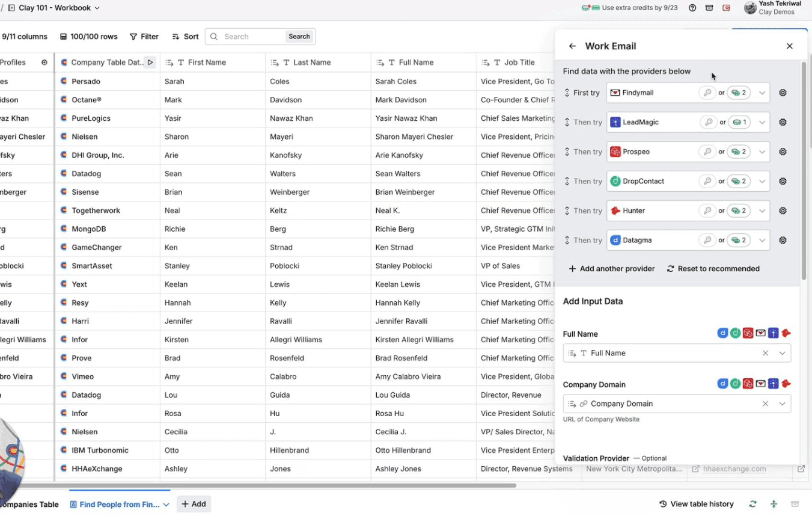Click Reset to recommended
Viewport: 812px width, 516px height.
tap(713, 269)
